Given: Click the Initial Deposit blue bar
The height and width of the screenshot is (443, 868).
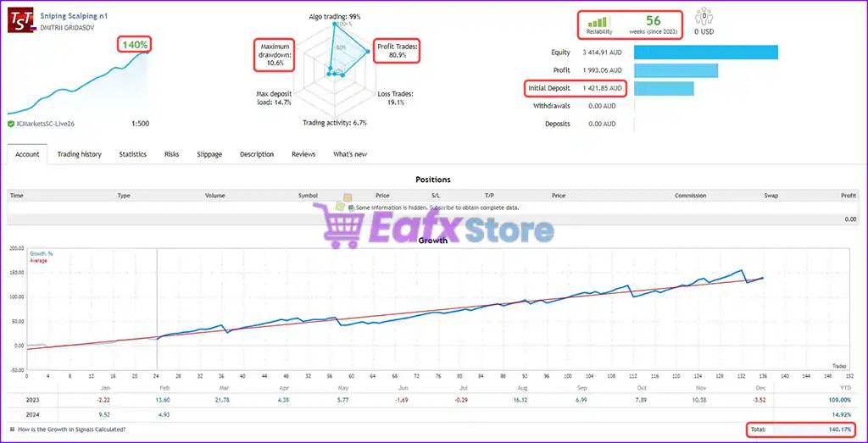Looking at the screenshot, I should (x=664, y=88).
